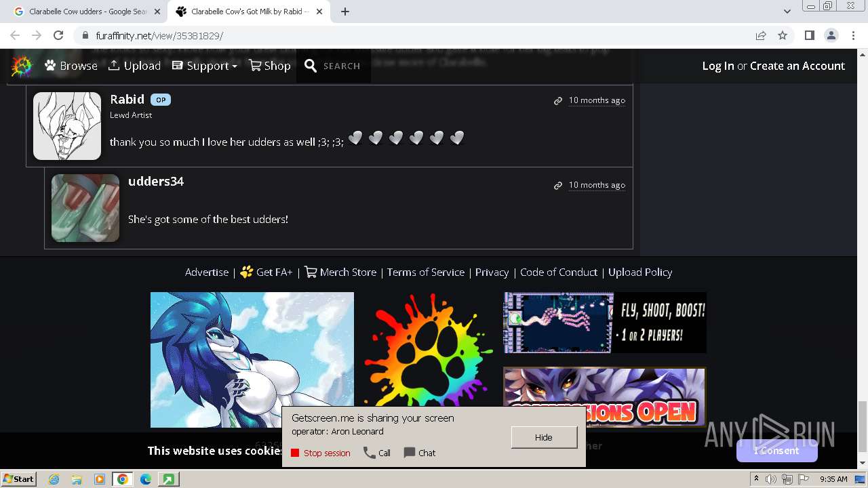The width and height of the screenshot is (868, 488).
Task: Copy permalink icon for Rabid's comment
Action: (x=558, y=101)
